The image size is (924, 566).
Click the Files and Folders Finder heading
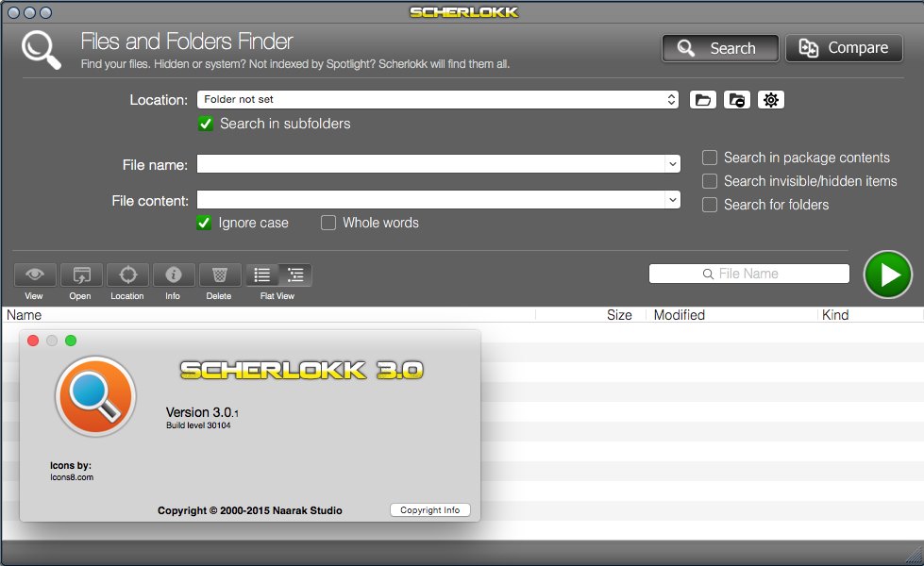[x=187, y=42]
